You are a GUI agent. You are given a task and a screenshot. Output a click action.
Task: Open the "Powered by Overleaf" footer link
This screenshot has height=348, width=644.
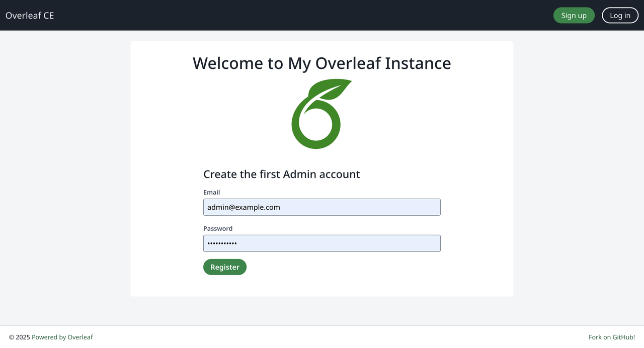[x=62, y=337]
